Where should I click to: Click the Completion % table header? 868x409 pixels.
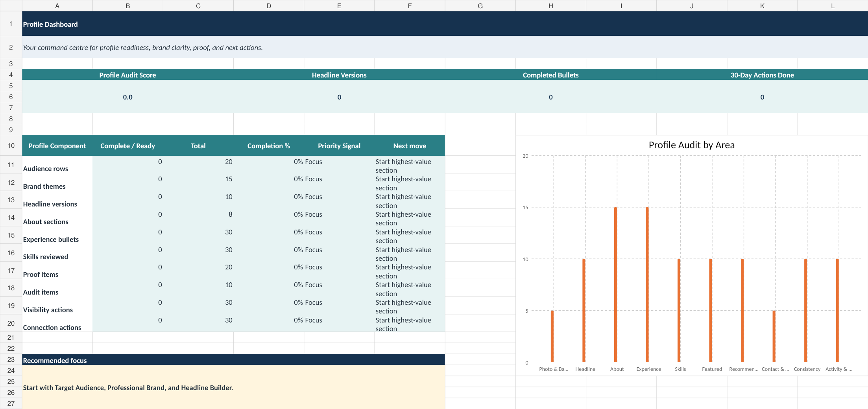click(269, 146)
